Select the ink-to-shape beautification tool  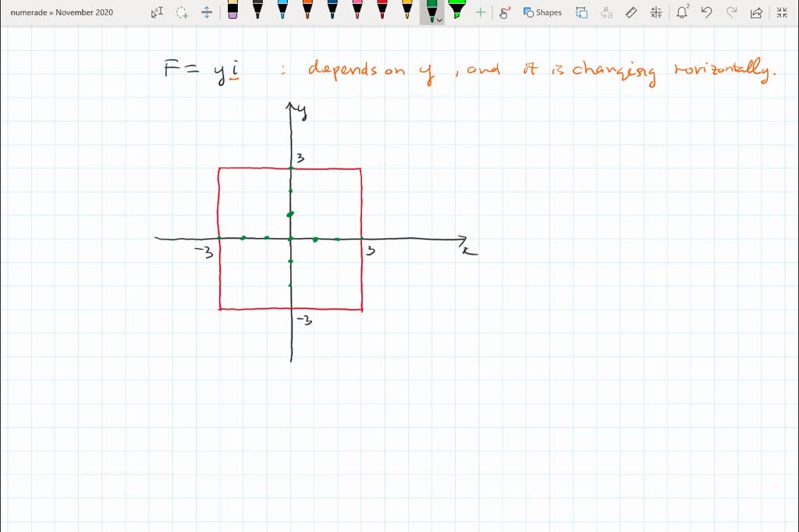pyautogui.click(x=581, y=12)
